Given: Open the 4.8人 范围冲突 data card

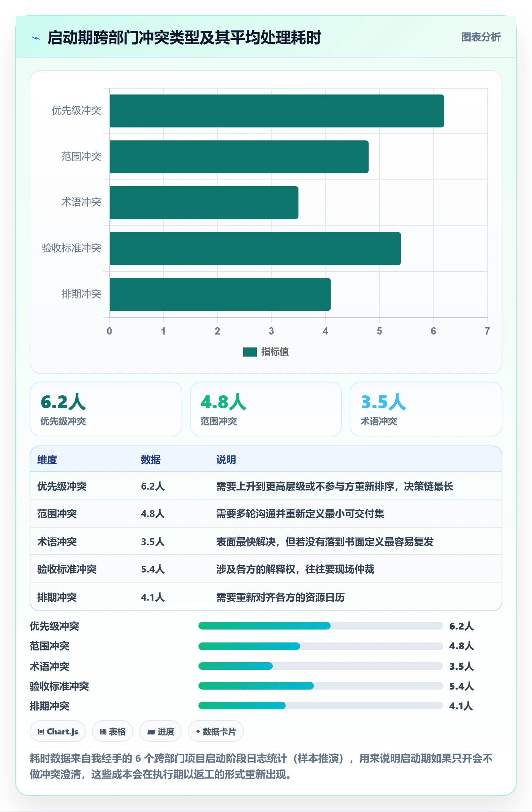Looking at the screenshot, I should (x=266, y=409).
